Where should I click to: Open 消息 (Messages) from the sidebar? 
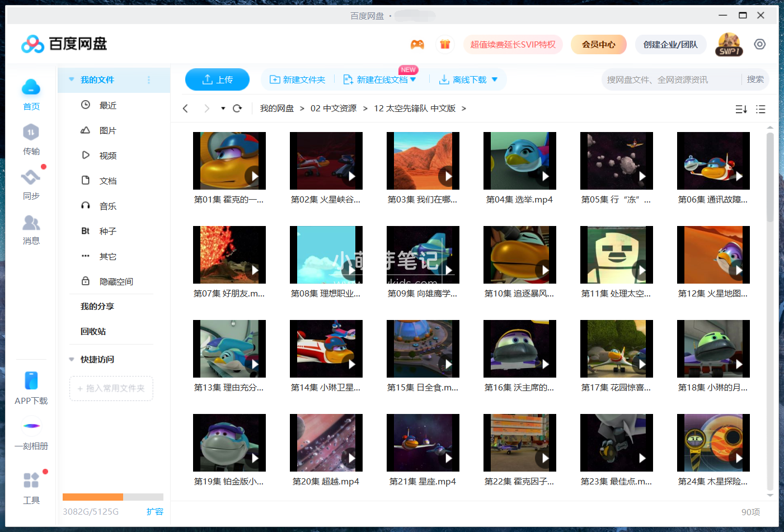tap(31, 229)
